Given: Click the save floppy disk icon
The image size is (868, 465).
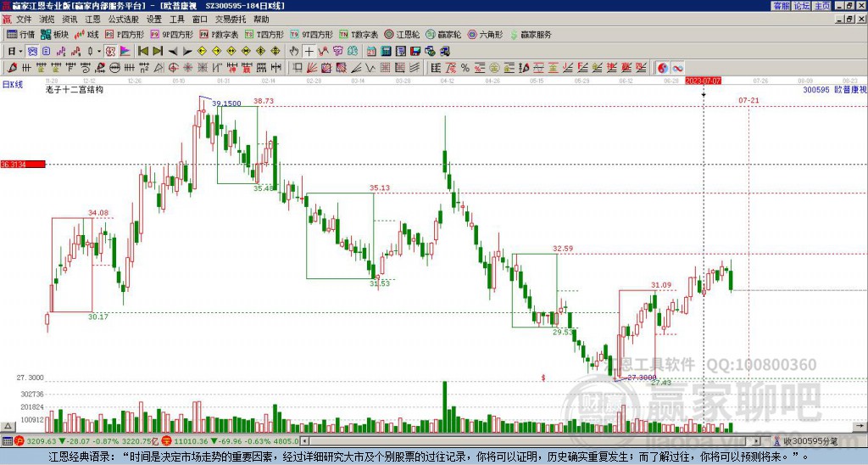Looking at the screenshot, I should tap(415, 51).
